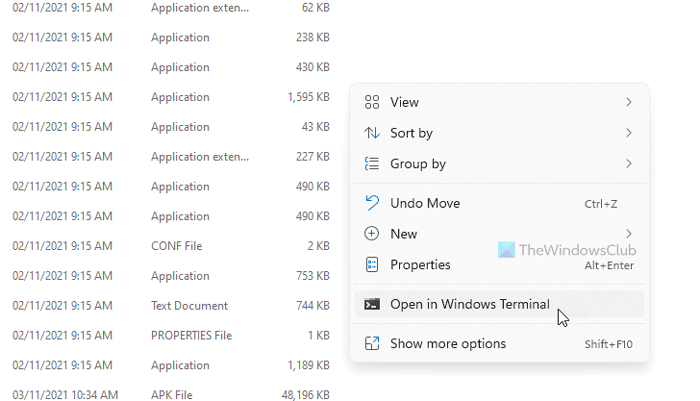Click the New plus circle icon

372,234
